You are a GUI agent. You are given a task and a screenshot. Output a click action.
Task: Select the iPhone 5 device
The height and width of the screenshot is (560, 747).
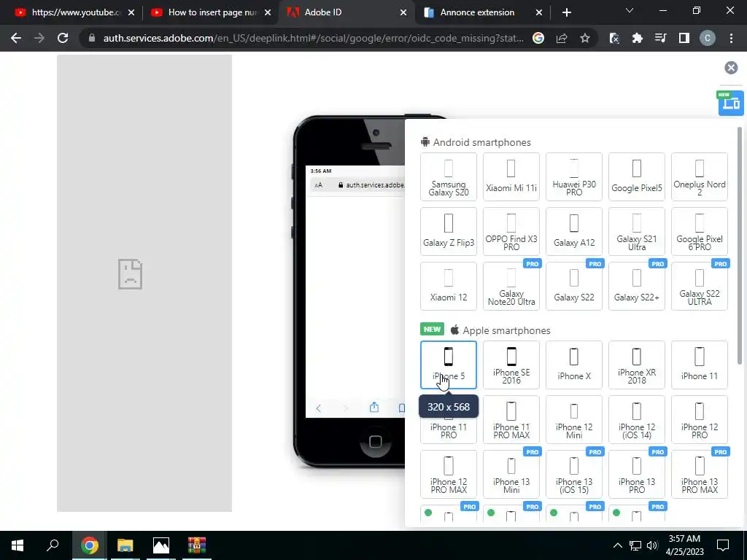click(x=449, y=365)
